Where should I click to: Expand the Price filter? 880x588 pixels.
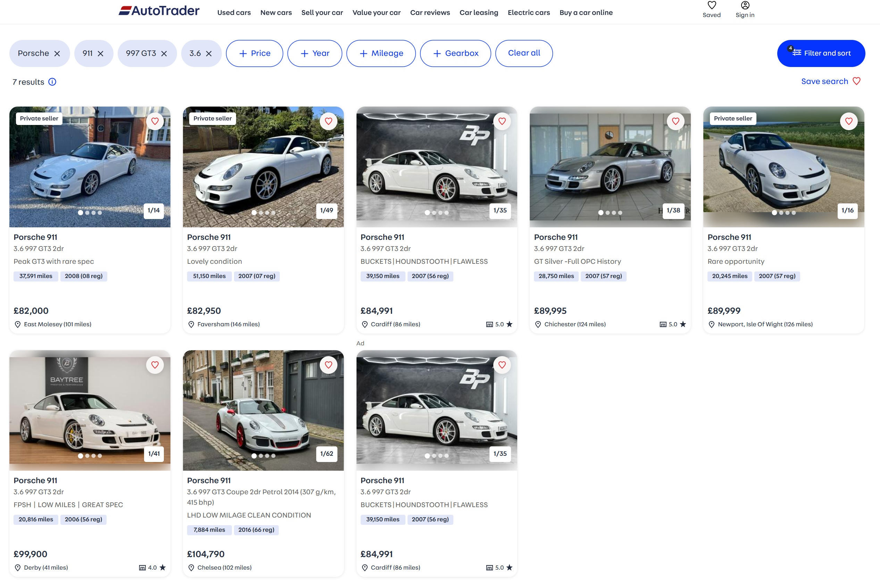tap(254, 53)
